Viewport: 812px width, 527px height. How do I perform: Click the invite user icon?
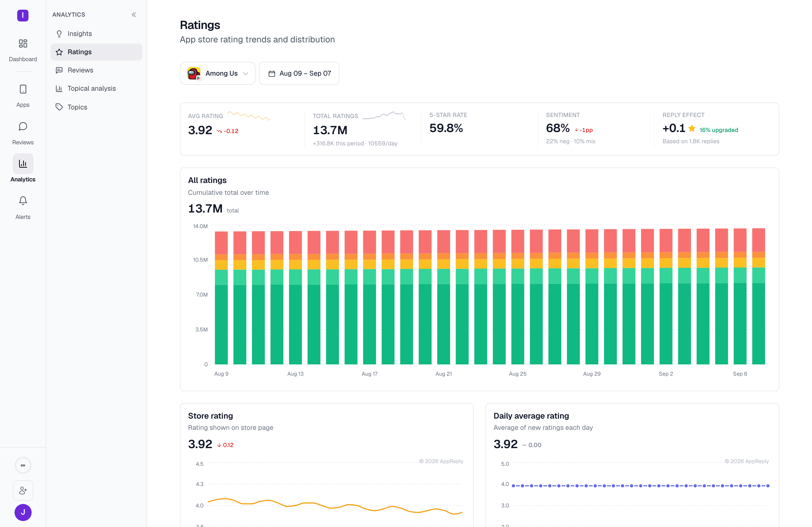[x=23, y=491]
